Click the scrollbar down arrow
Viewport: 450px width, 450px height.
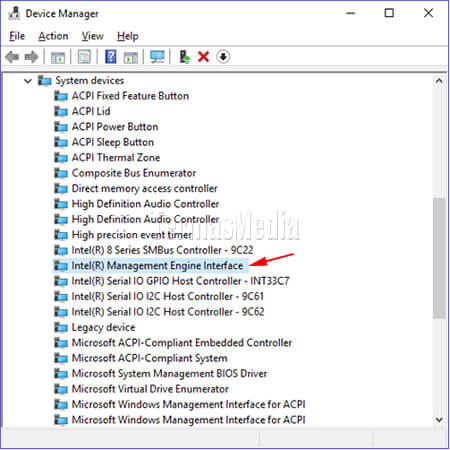(x=439, y=420)
